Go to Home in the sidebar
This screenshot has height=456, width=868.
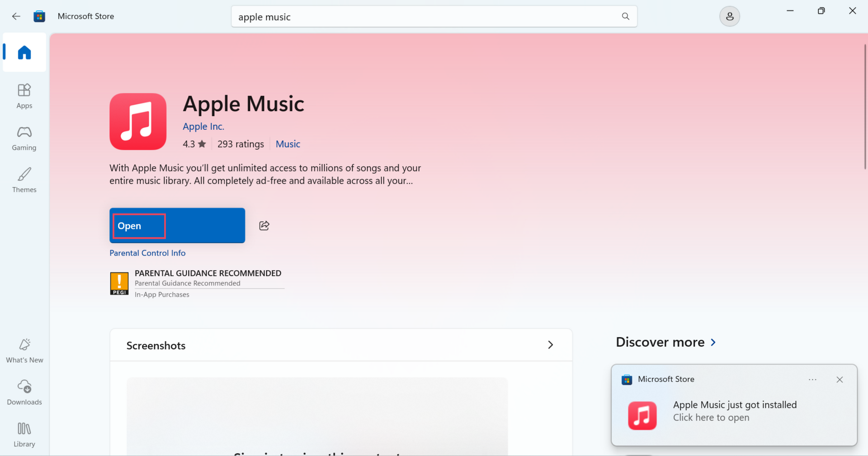(24, 52)
